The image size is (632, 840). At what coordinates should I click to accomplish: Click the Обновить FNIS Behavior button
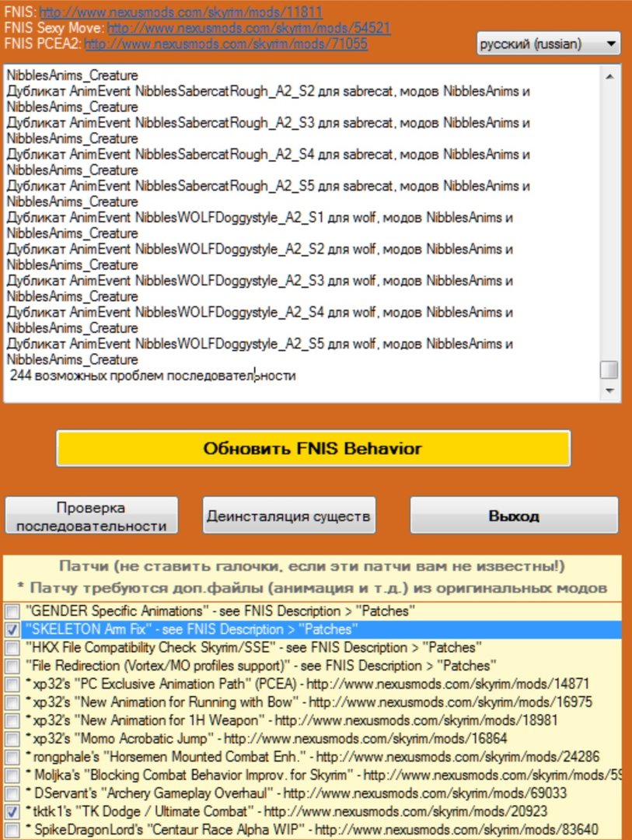(313, 449)
